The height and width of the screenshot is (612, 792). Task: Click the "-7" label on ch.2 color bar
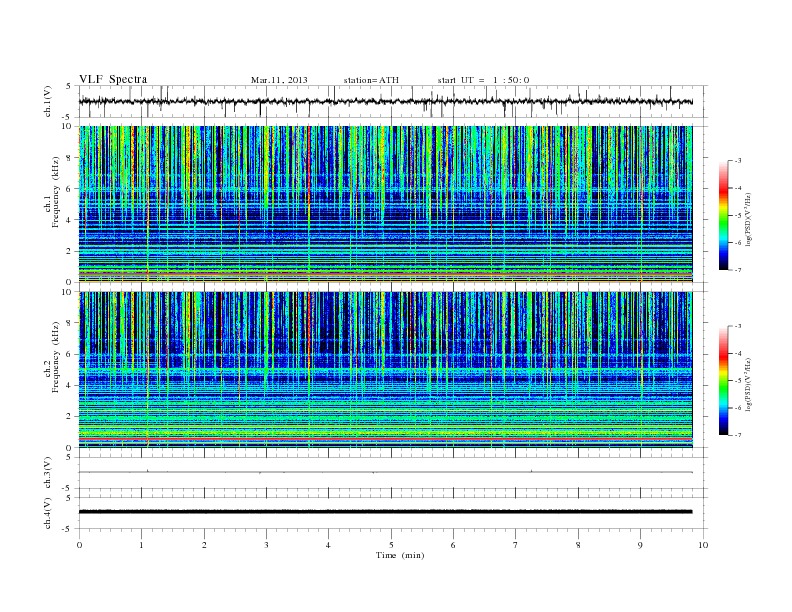[x=737, y=435]
